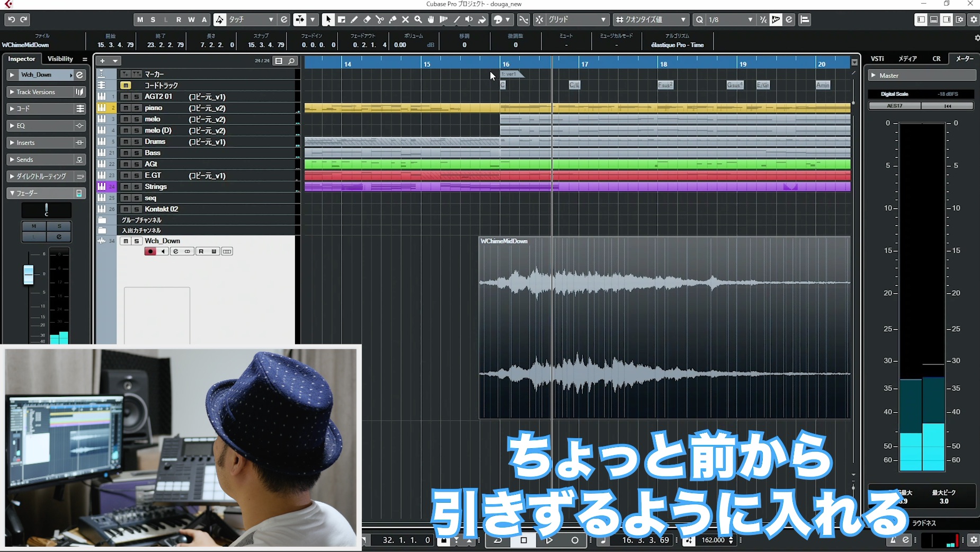Select the Range Selection tool
Image resolution: width=980 pixels, height=552 pixels.
coord(342,20)
